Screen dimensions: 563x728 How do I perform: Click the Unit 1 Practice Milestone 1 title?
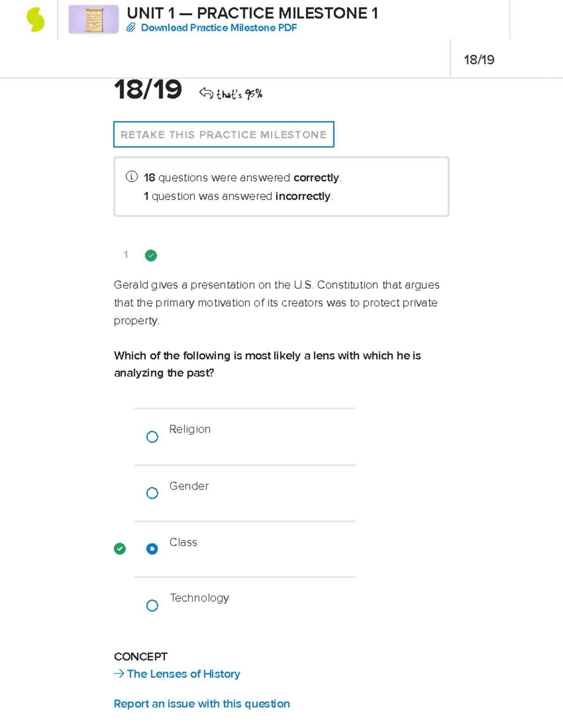pos(252,13)
